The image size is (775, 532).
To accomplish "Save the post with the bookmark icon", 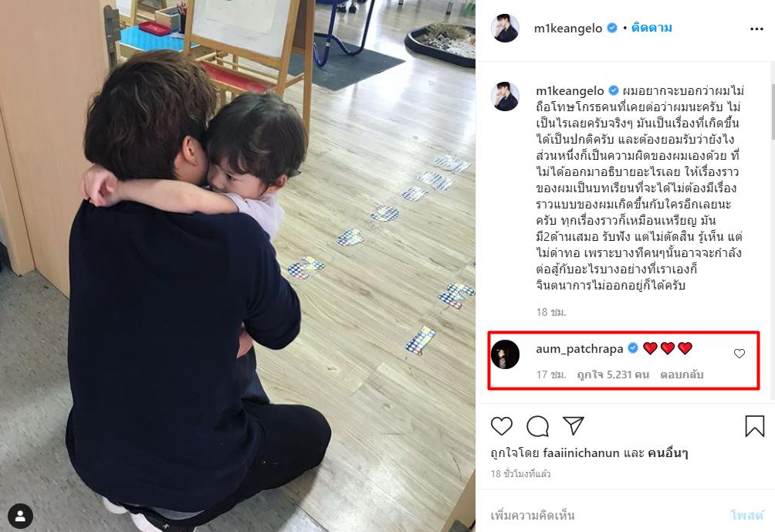I will pos(754,425).
